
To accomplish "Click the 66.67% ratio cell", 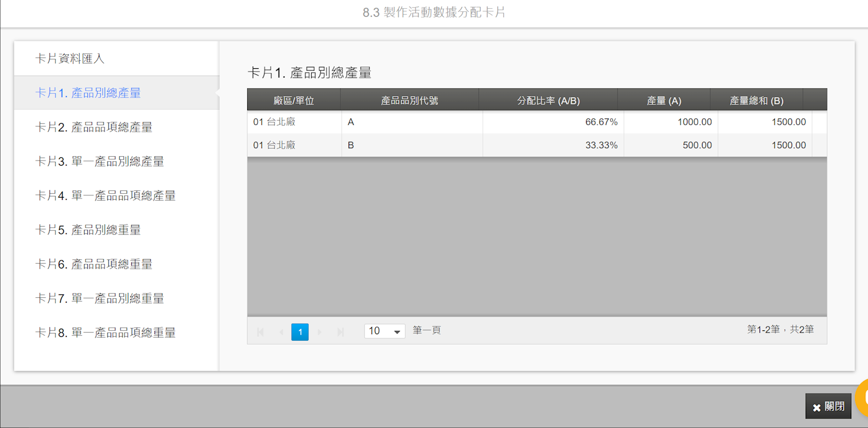I will coord(553,122).
